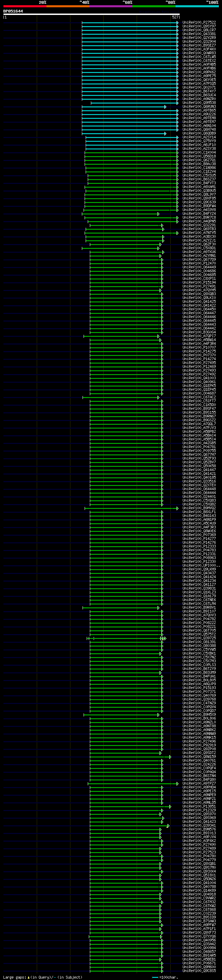Viewport: 222px width, 980px height.
Task: Select hit label UniRef100_P04780
Action: pyautogui.click(x=199, y=856)
